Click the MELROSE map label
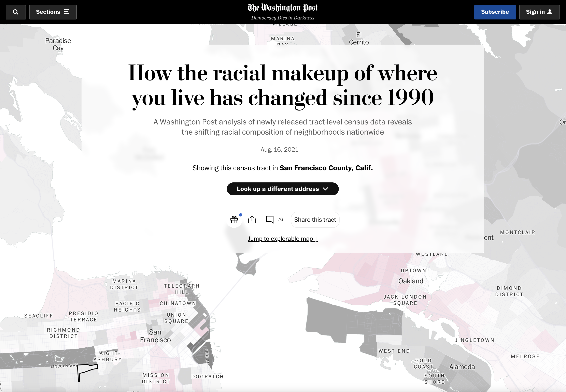This screenshot has width=566, height=392. pos(525,357)
